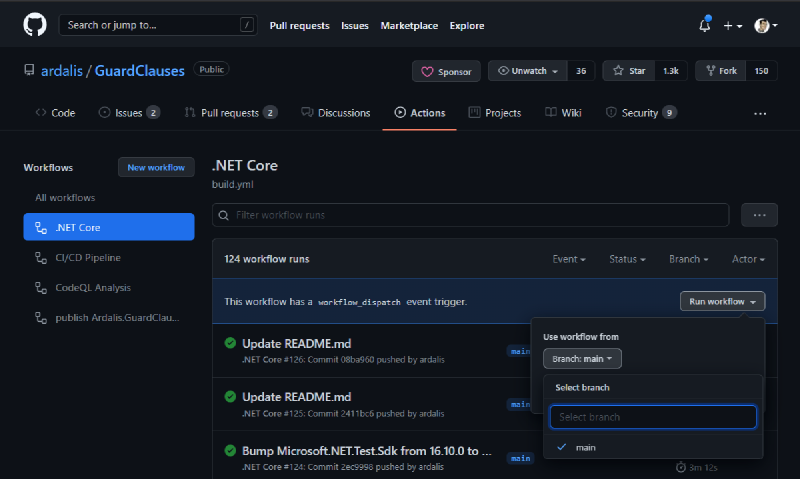Screen dimensions: 800x479
Task: Switch to the Wiki tab
Action: click(563, 113)
